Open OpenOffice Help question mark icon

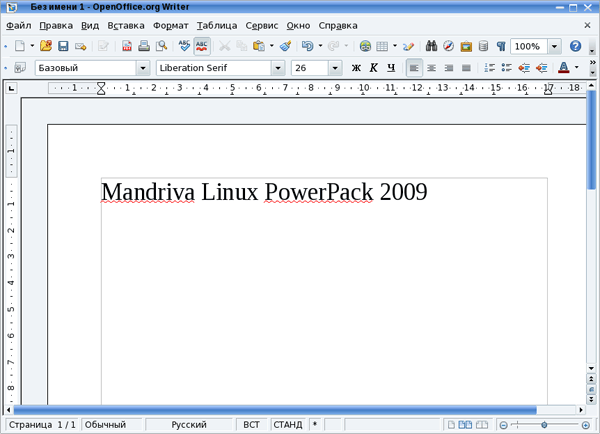point(575,46)
